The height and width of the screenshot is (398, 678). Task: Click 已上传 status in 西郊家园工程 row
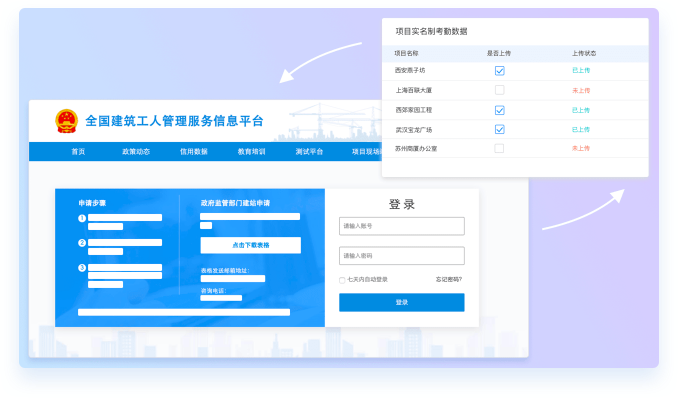pos(581,110)
